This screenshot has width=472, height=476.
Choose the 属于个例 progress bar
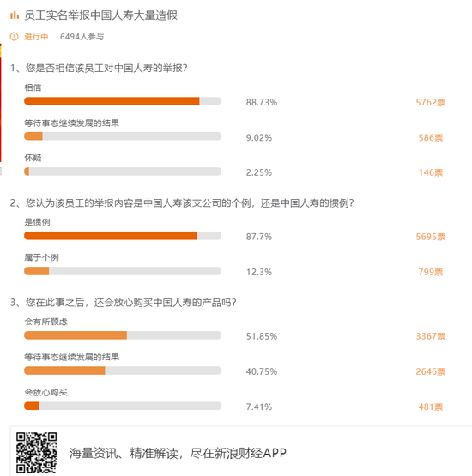(123, 271)
